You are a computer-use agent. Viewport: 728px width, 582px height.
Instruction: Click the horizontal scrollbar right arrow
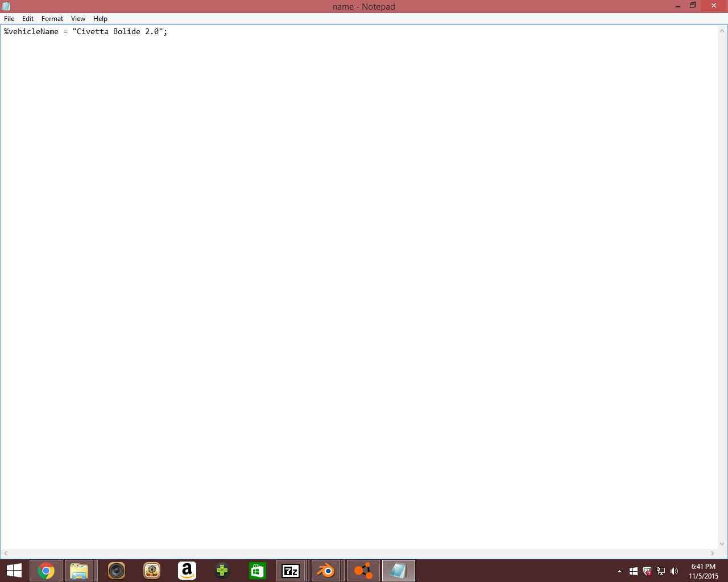(x=713, y=553)
